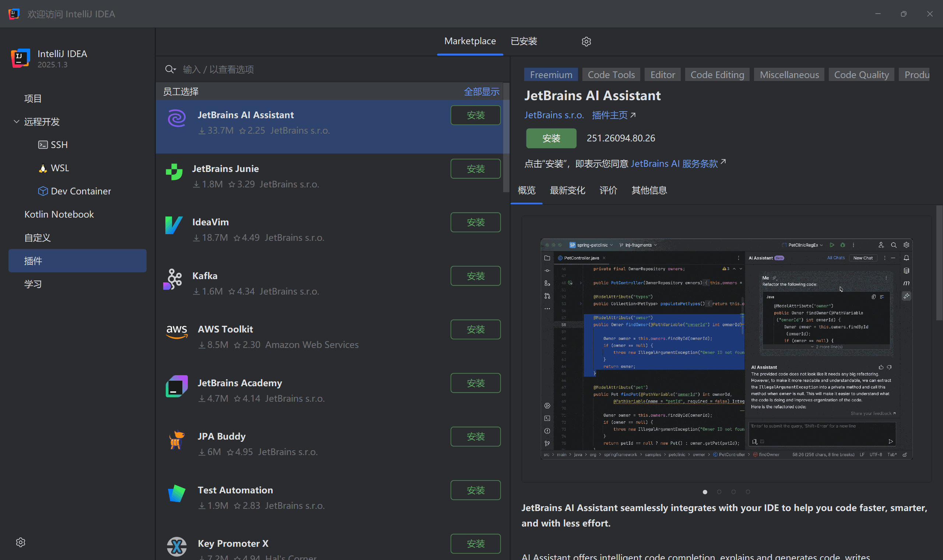Click the IdeaVim plugin icon
Screen dimensions: 943x560
click(174, 225)
